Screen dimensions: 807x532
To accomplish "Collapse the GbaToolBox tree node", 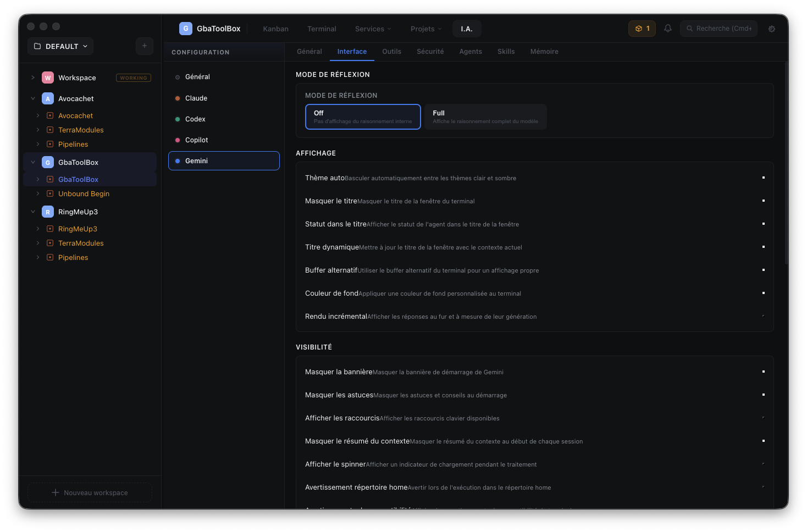I will click(x=33, y=162).
